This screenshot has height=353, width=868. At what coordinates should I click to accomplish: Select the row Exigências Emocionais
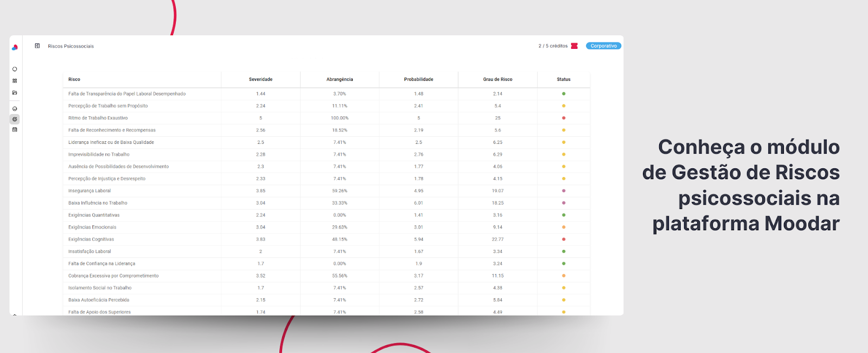tap(327, 227)
